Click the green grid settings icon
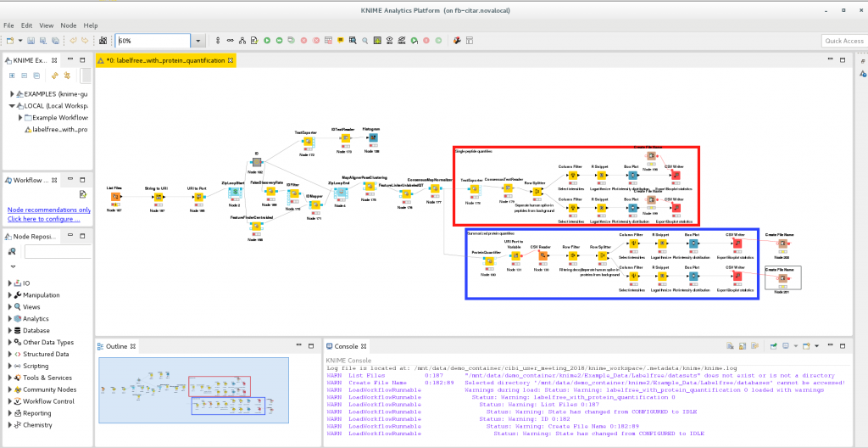Viewport: 868px width, 448px height. pyautogui.click(x=377, y=41)
